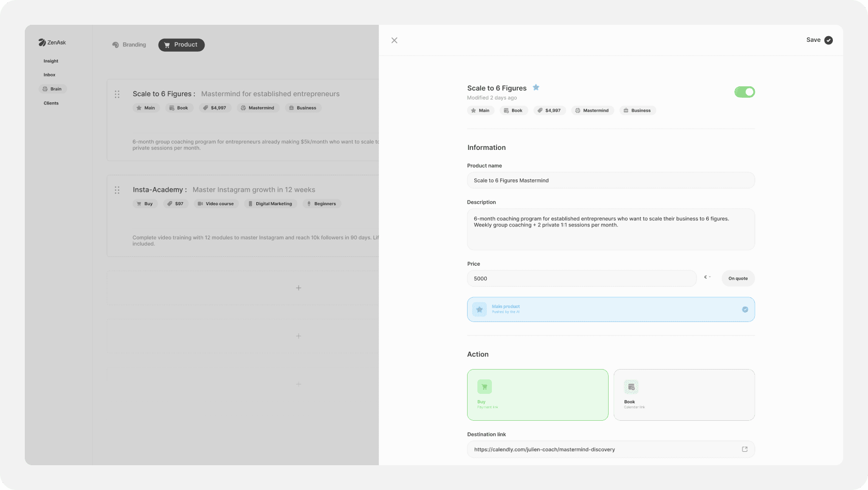Click the On quote button
Viewport: 868px width, 490px height.
pos(738,279)
